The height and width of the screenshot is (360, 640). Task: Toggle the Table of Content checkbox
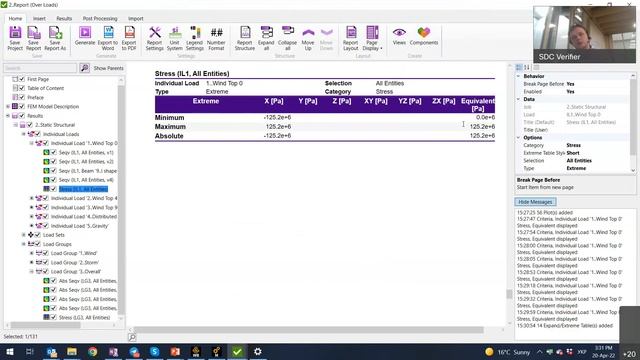[x=22, y=88]
